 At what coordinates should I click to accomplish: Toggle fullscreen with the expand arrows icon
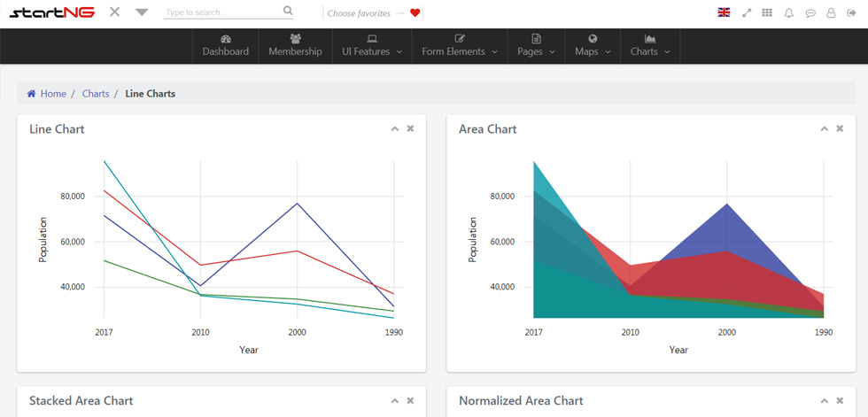click(747, 12)
